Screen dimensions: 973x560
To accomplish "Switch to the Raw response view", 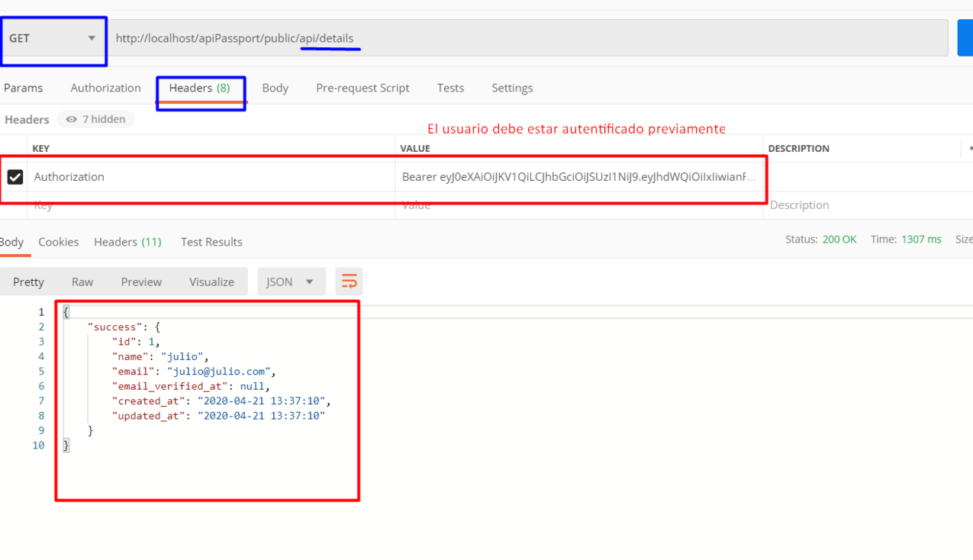I will 82,282.
